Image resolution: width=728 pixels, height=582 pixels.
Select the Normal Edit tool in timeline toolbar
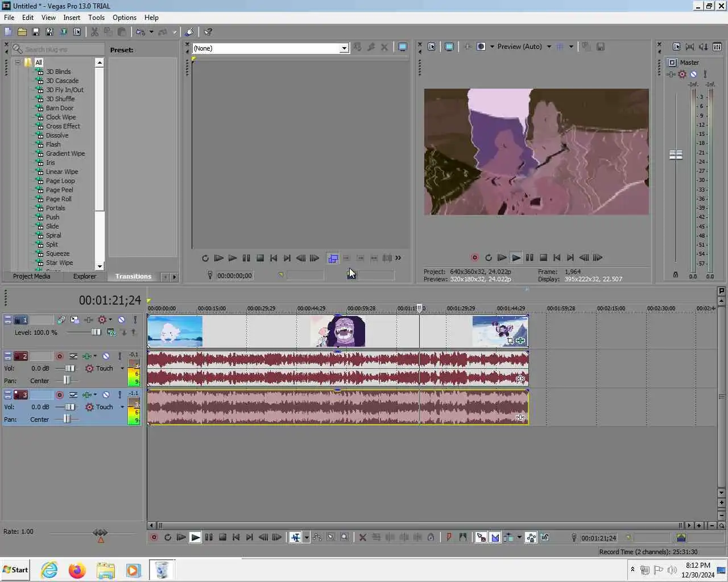tap(295, 538)
